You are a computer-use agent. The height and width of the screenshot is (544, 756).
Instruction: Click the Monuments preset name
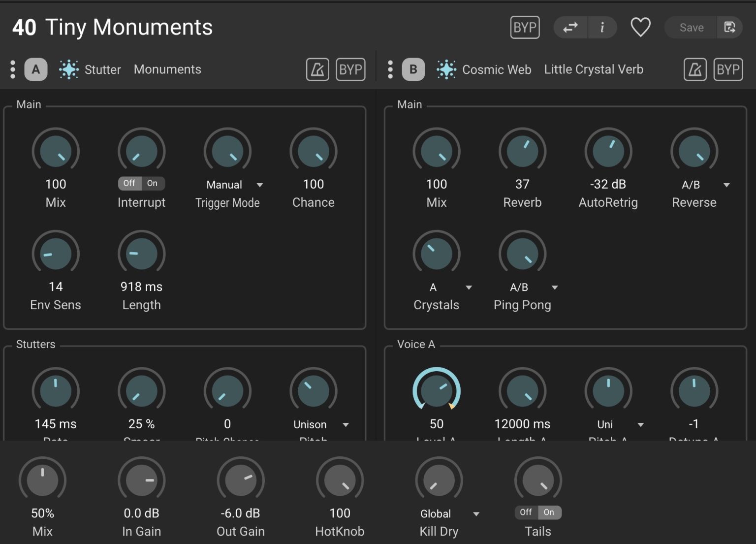(x=167, y=69)
